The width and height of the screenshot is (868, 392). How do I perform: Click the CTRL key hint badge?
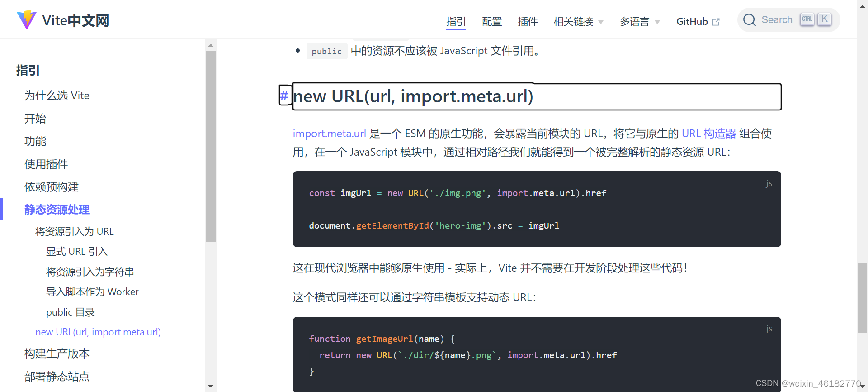tap(807, 19)
